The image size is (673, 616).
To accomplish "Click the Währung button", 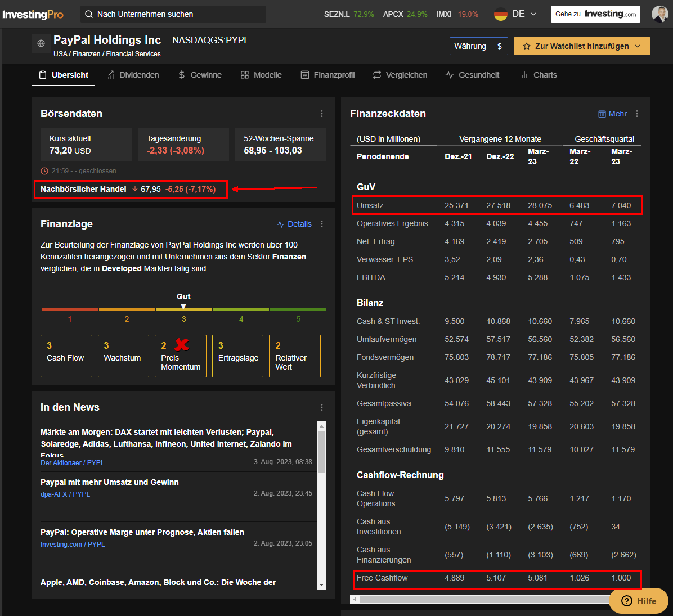I will tap(470, 46).
